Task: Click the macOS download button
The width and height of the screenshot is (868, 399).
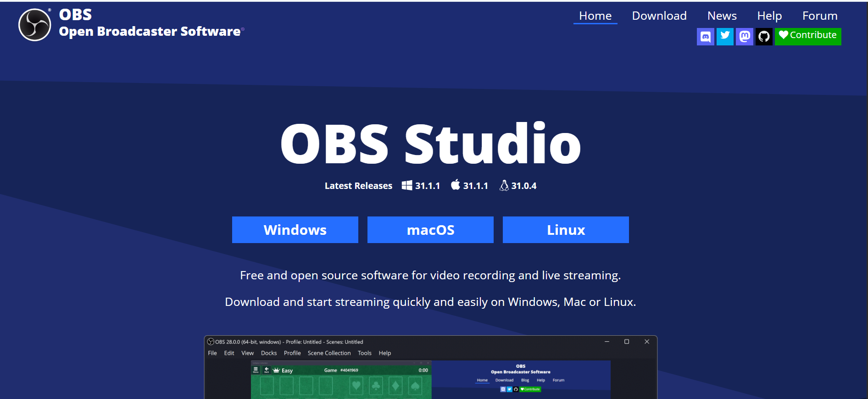Action: [430, 230]
